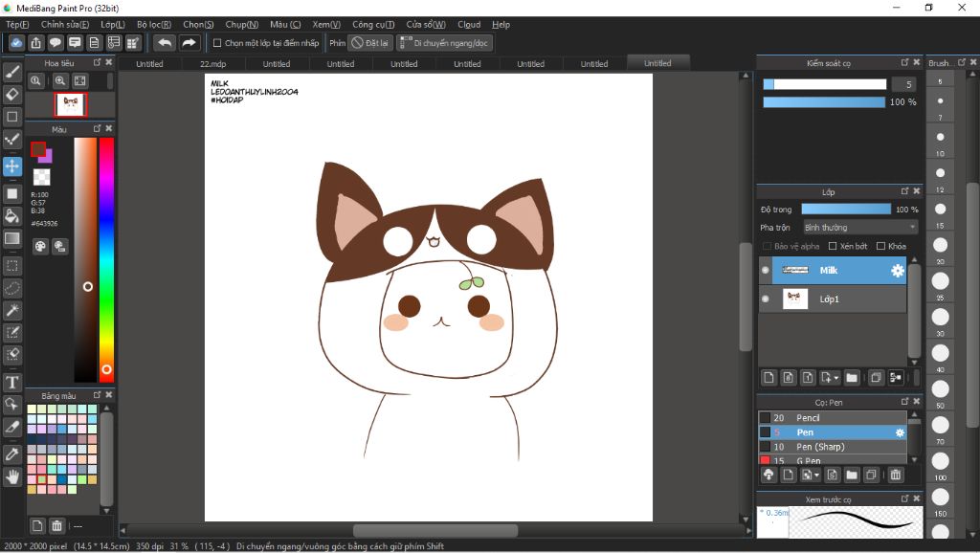Check the Xén bớt clipping checkbox

click(833, 246)
